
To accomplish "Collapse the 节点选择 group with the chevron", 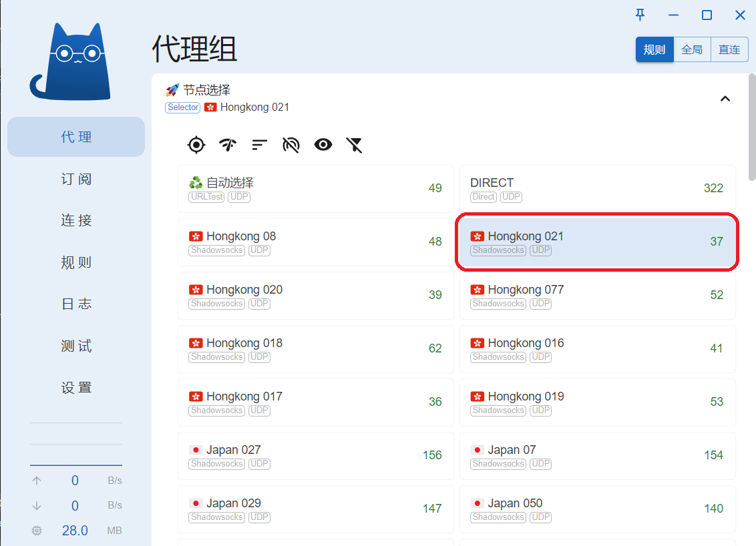I will point(725,99).
